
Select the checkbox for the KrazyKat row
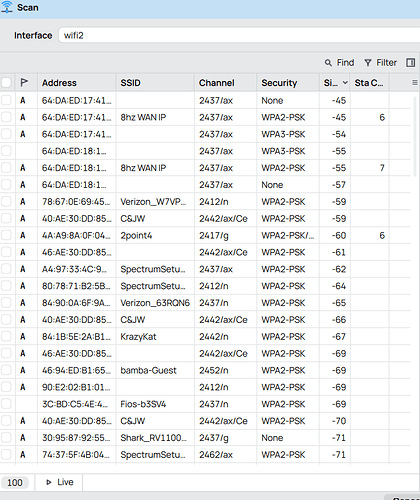tap(6, 336)
